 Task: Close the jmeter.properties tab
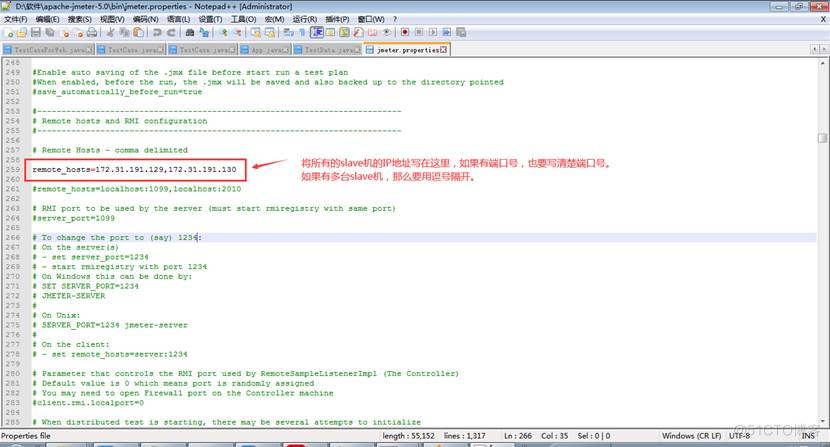point(445,48)
